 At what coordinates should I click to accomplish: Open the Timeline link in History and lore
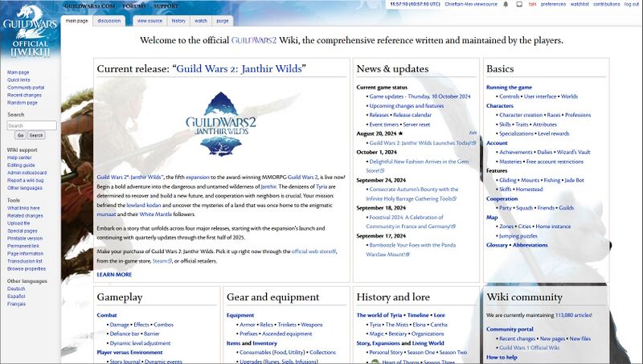pyautogui.click(x=418, y=315)
